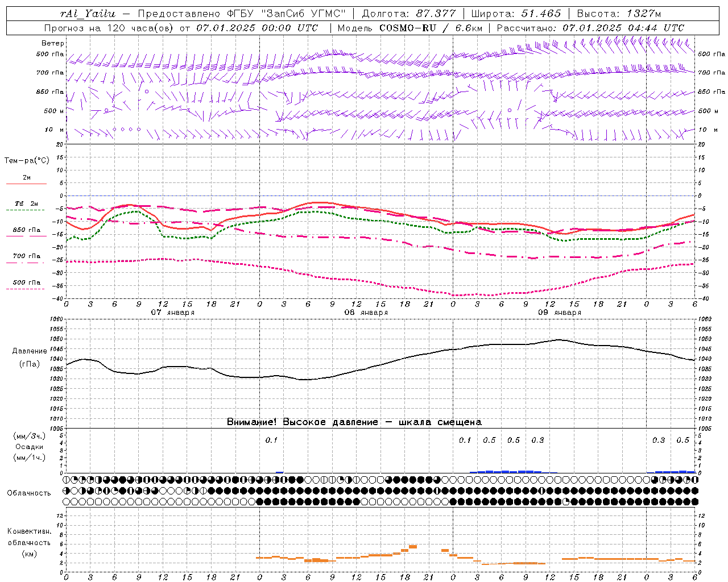
Task: Click the (мм/3ч.) precipitation unit label
Action: (30, 436)
